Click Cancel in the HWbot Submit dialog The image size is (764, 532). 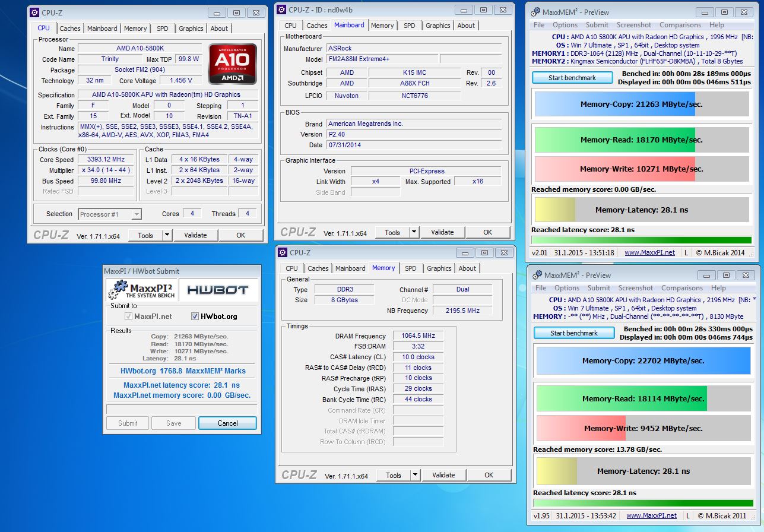[228, 423]
